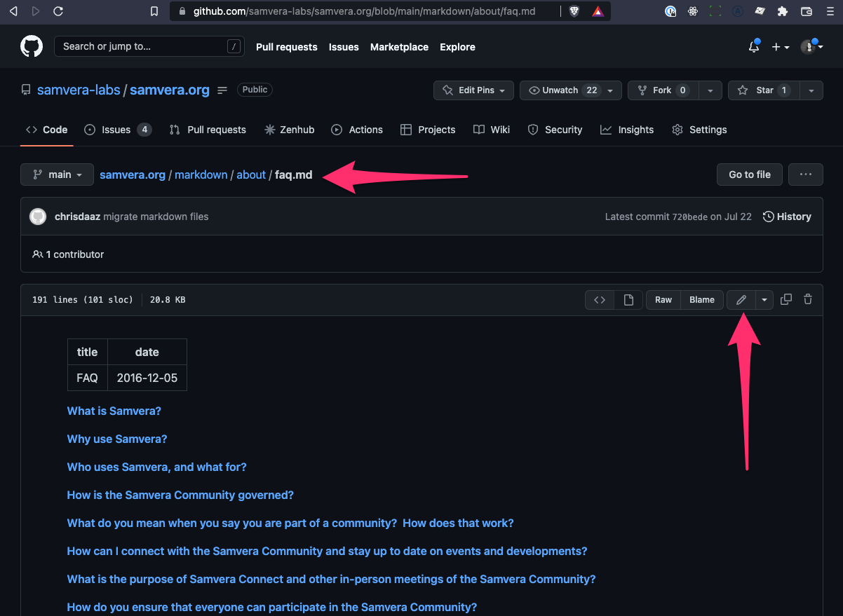Delete this file trash icon

[808, 299]
